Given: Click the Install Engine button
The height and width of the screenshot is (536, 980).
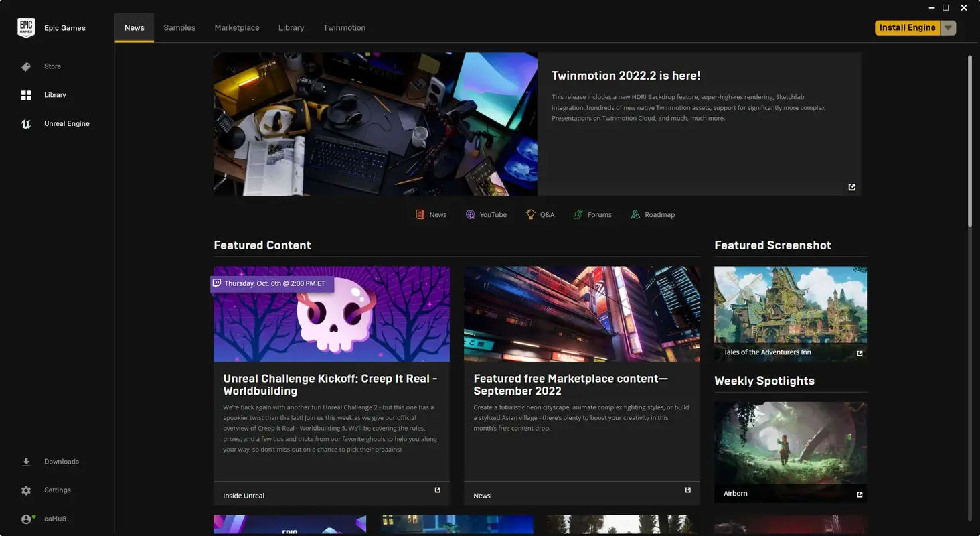Looking at the screenshot, I should (x=908, y=27).
